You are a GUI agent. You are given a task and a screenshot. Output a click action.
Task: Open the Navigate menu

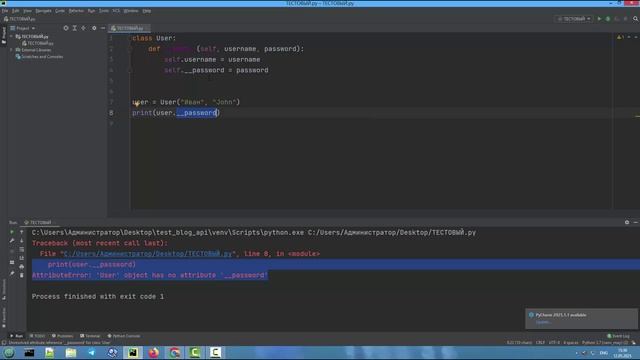(43, 11)
